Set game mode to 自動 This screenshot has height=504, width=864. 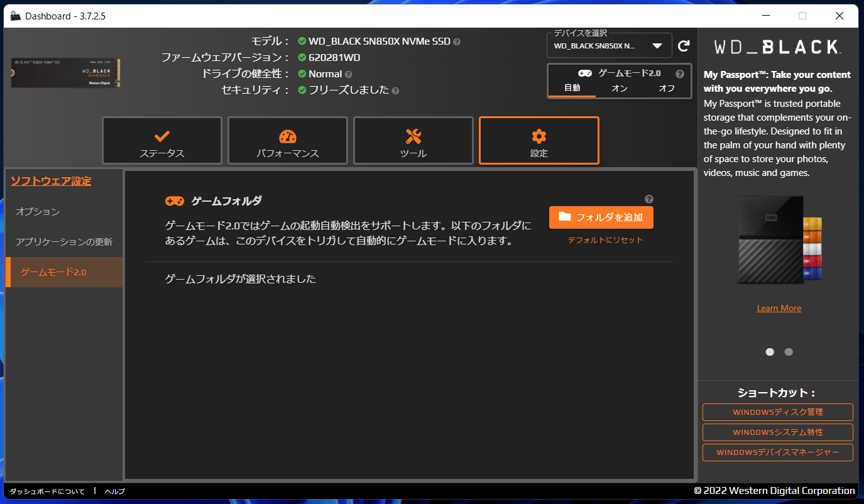tap(572, 89)
